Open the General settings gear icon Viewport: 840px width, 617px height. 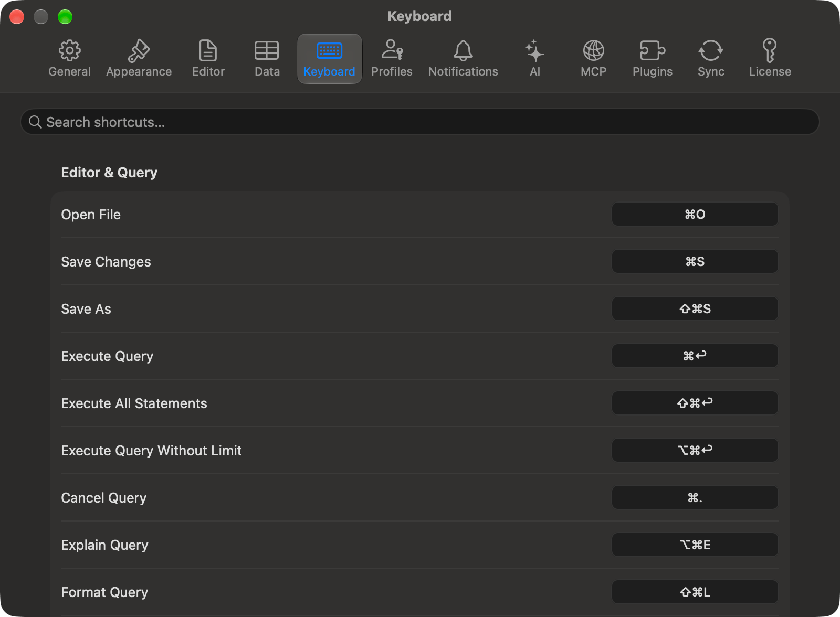pos(69,51)
